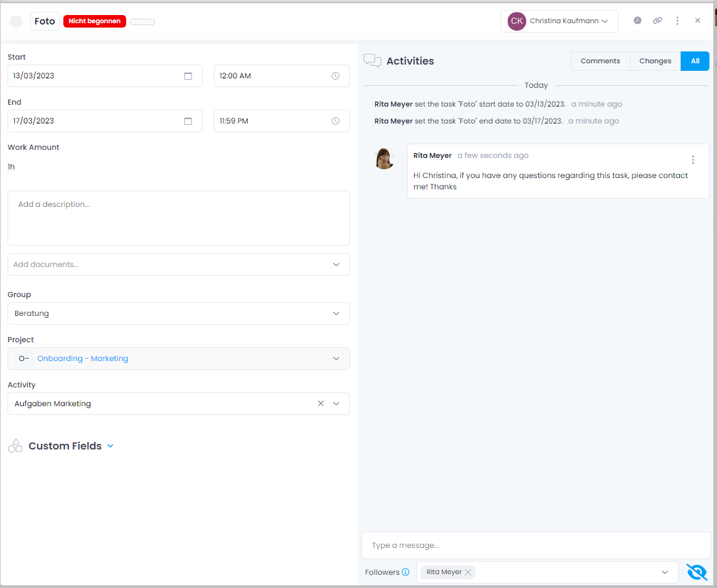The height and width of the screenshot is (588, 717).
Task: Copy the task link via chain icon
Action: (657, 21)
